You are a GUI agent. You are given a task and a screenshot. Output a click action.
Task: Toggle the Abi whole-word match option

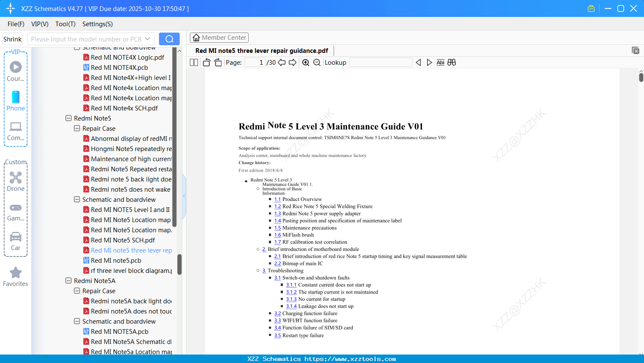tap(441, 63)
